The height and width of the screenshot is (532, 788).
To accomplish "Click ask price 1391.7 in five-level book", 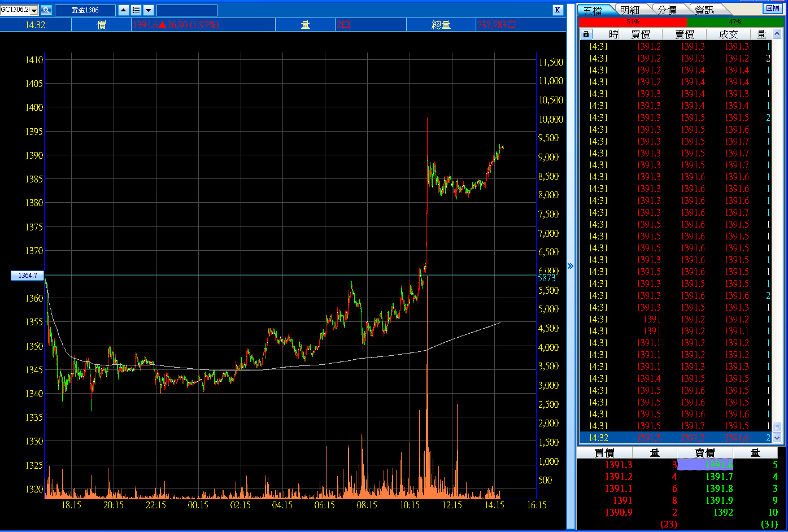I will click(719, 477).
